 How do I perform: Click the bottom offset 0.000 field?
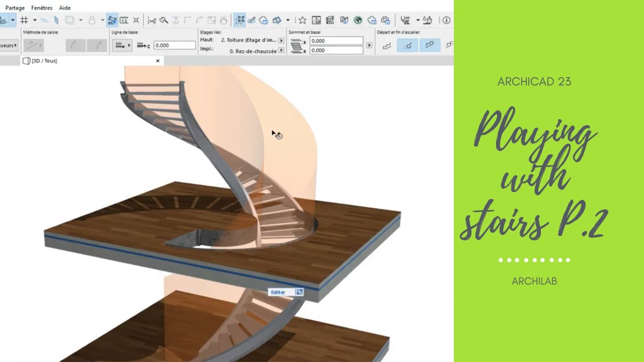click(336, 50)
